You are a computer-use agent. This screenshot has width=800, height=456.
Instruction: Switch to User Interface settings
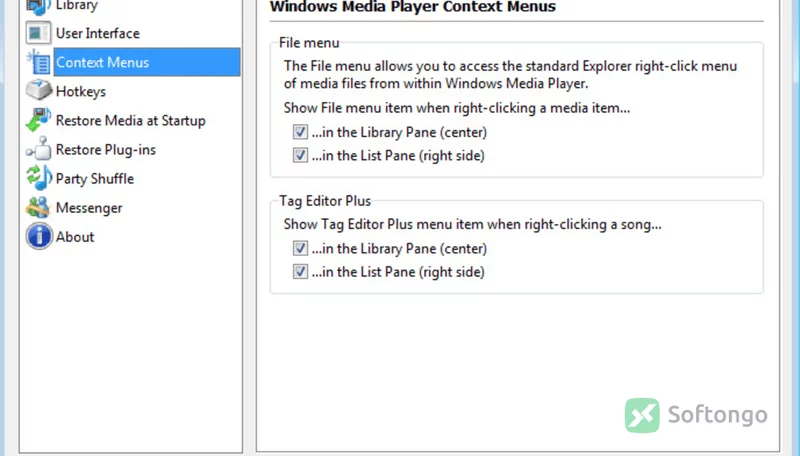click(97, 33)
